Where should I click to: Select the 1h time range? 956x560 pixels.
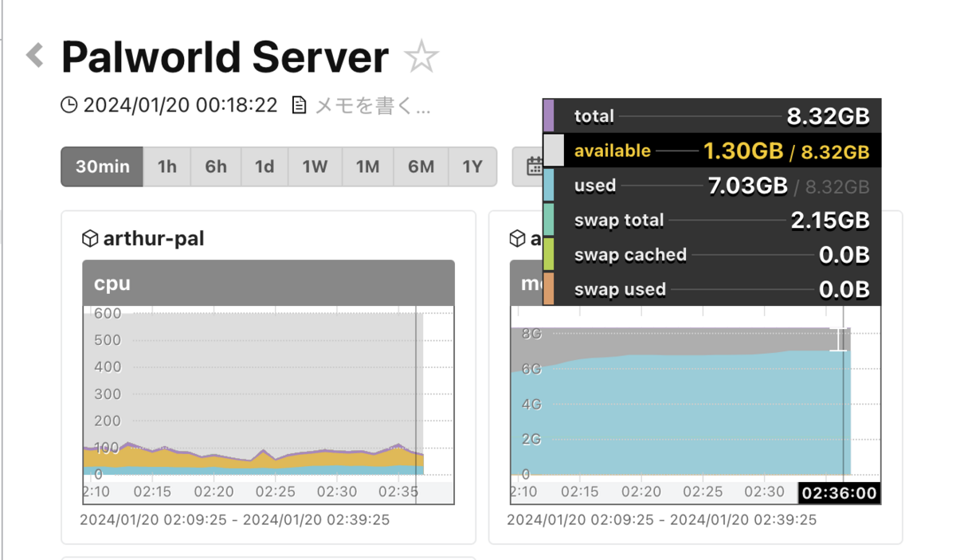point(167,166)
